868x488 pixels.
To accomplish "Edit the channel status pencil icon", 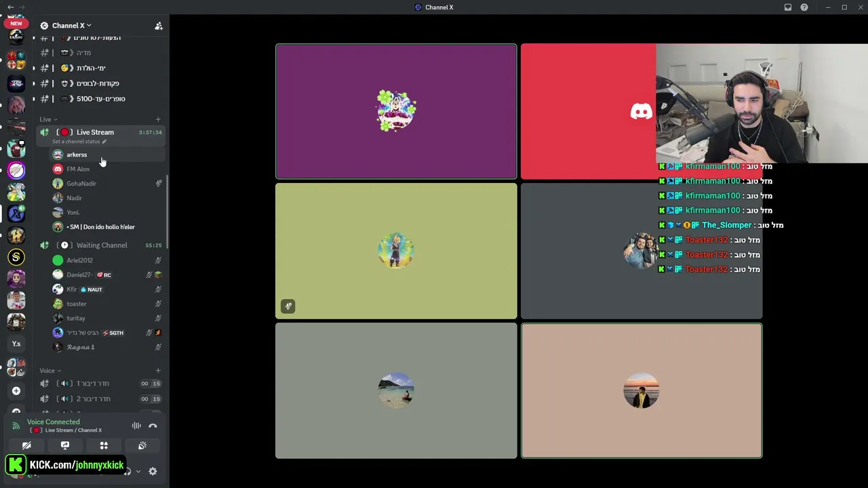I will [x=104, y=142].
